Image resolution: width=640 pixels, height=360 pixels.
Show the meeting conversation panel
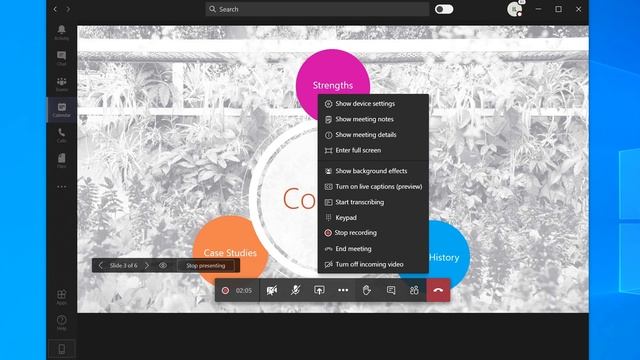point(391,290)
